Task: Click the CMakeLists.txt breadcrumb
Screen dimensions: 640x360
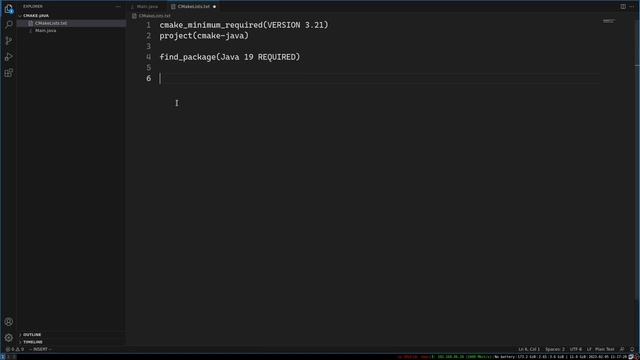Action: click(x=154, y=16)
